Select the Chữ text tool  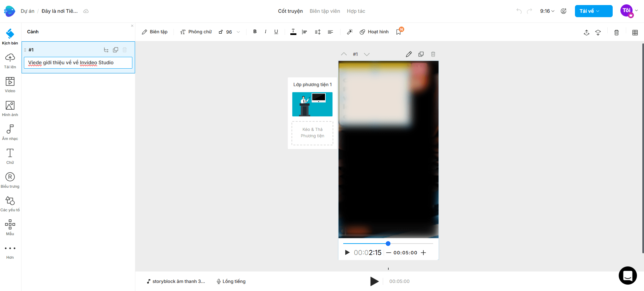point(10,156)
